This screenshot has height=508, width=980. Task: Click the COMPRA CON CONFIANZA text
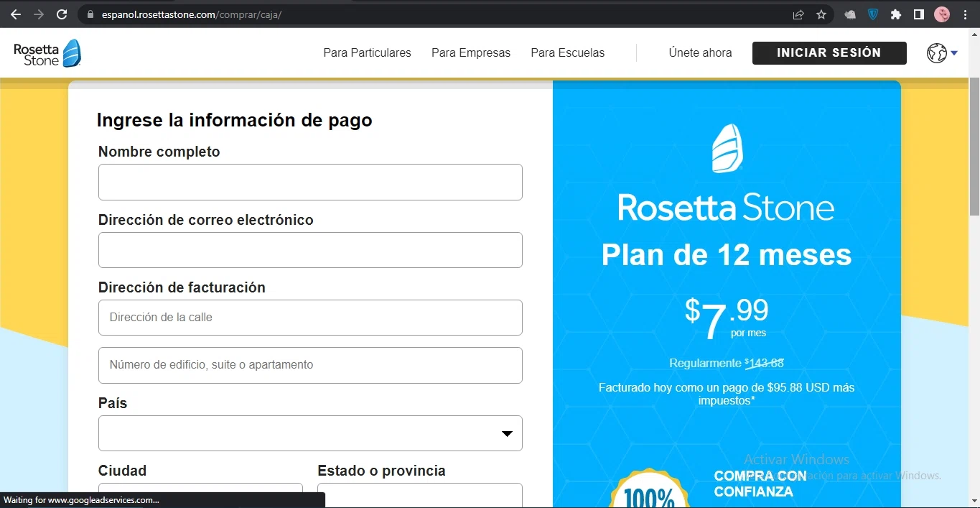pos(760,484)
